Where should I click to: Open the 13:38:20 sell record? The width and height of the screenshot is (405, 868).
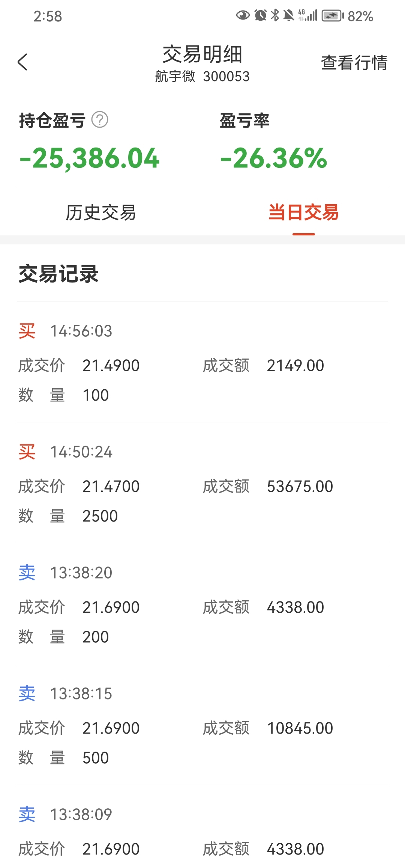pyautogui.click(x=202, y=604)
